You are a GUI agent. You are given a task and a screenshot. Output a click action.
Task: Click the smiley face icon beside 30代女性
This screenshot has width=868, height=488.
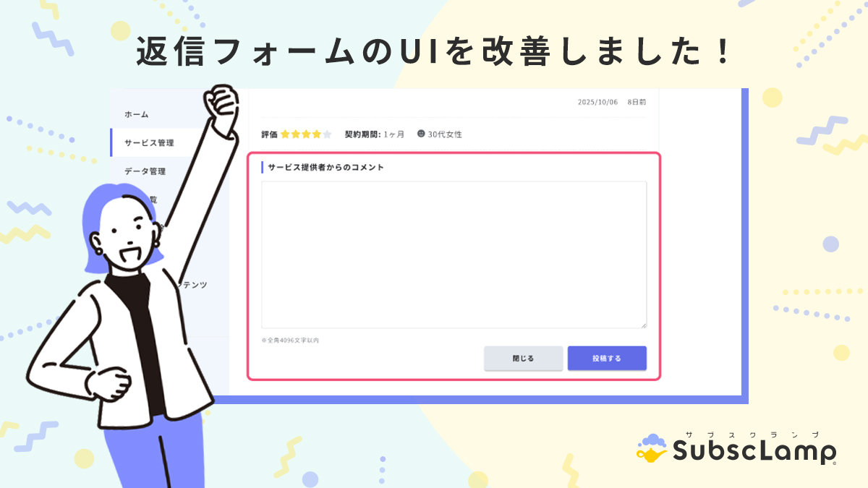pos(421,134)
